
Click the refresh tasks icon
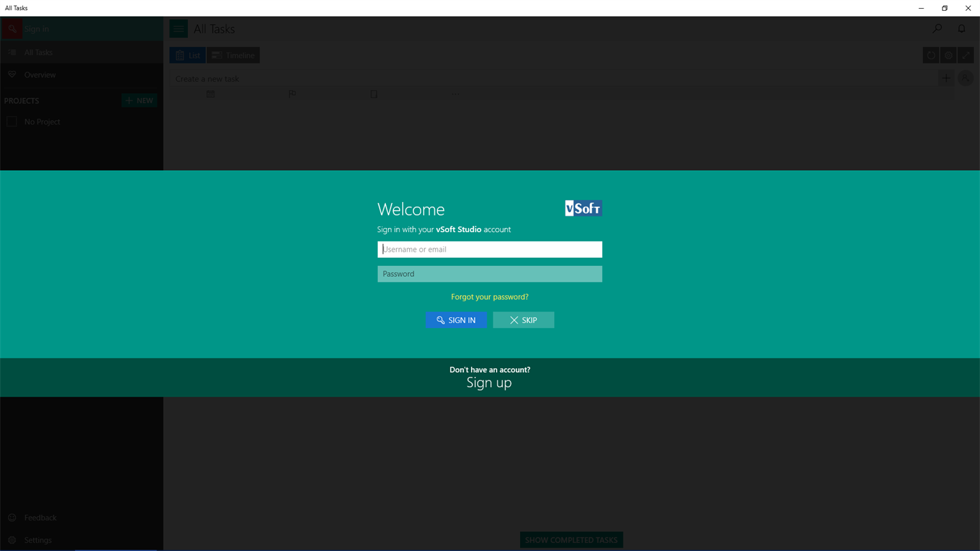(x=931, y=55)
